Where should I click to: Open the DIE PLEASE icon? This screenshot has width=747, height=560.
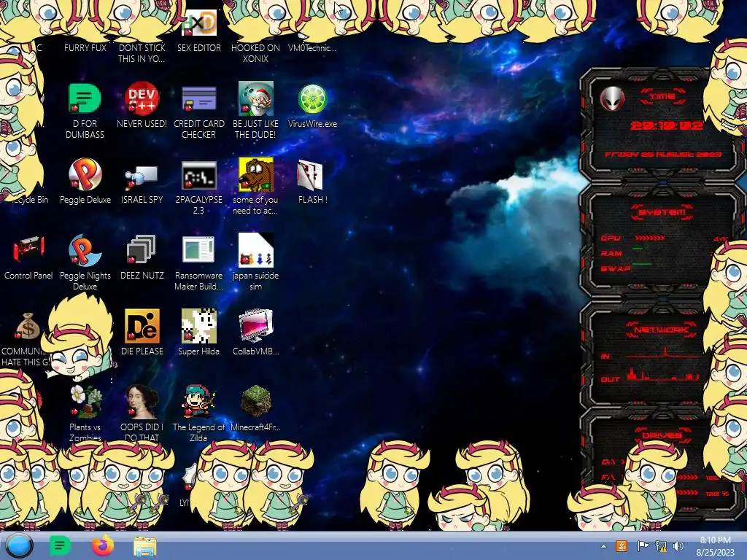coord(142,326)
